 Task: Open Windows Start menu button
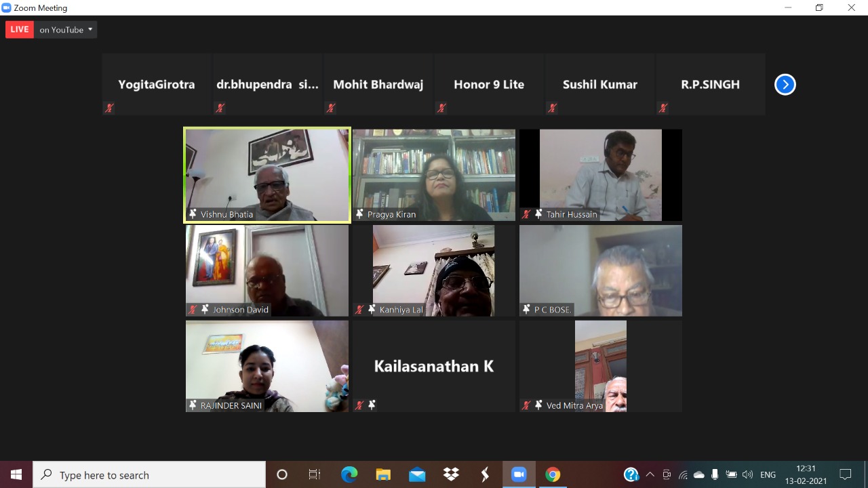(x=16, y=474)
